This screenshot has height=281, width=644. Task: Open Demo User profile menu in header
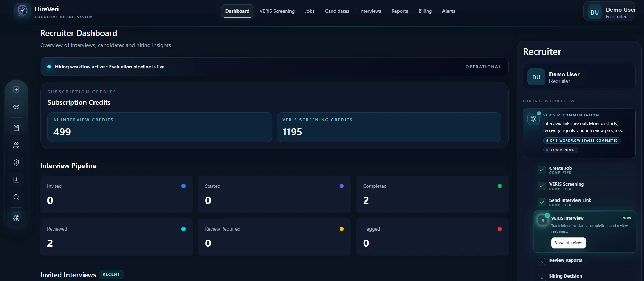[609, 12]
